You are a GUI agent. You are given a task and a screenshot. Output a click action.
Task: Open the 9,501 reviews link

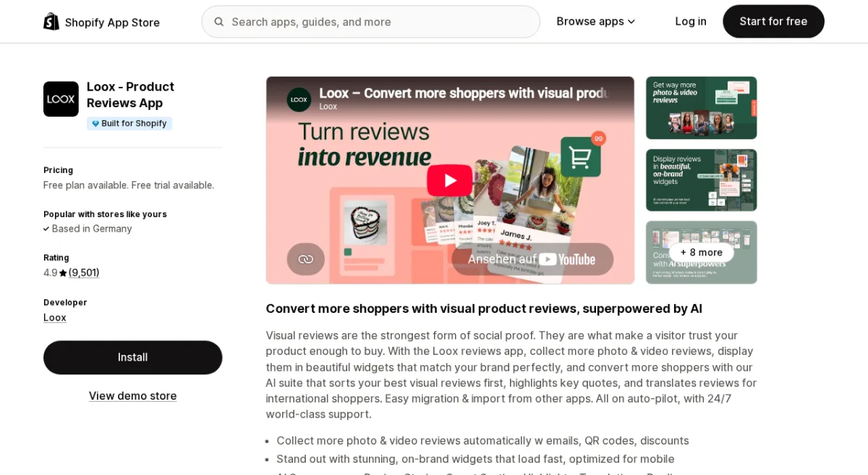tap(84, 273)
